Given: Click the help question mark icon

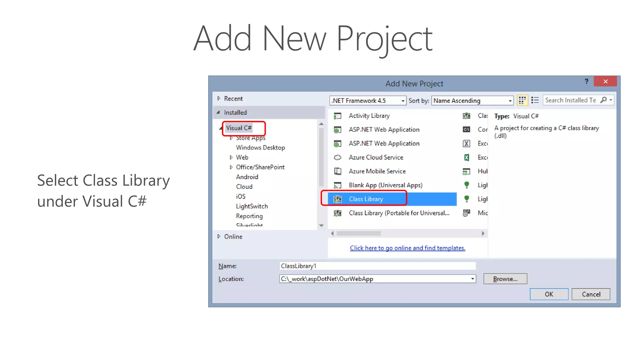Looking at the screenshot, I should [586, 81].
